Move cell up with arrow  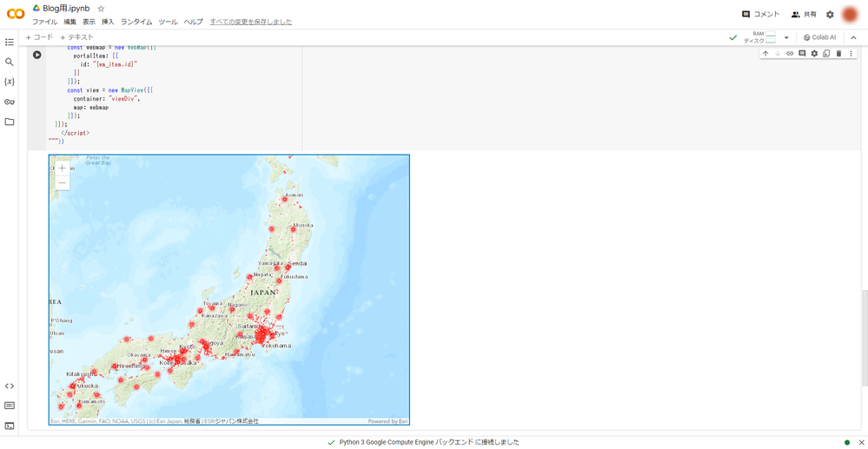click(x=765, y=53)
